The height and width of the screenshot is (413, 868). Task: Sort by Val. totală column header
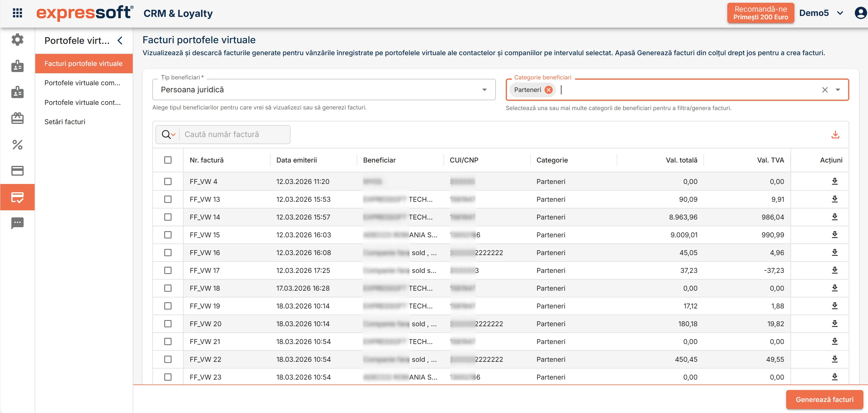[681, 160]
